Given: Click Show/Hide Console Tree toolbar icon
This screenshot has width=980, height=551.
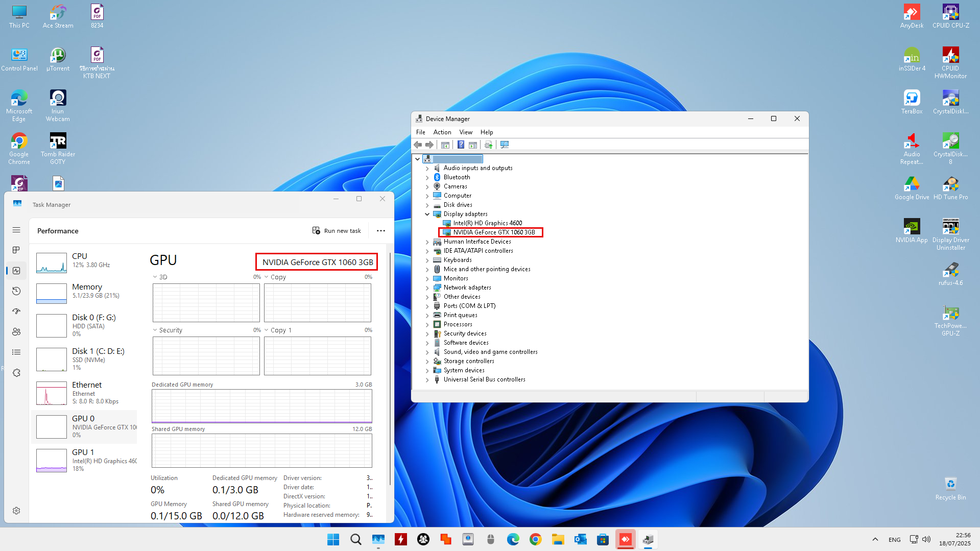Looking at the screenshot, I should click(445, 145).
